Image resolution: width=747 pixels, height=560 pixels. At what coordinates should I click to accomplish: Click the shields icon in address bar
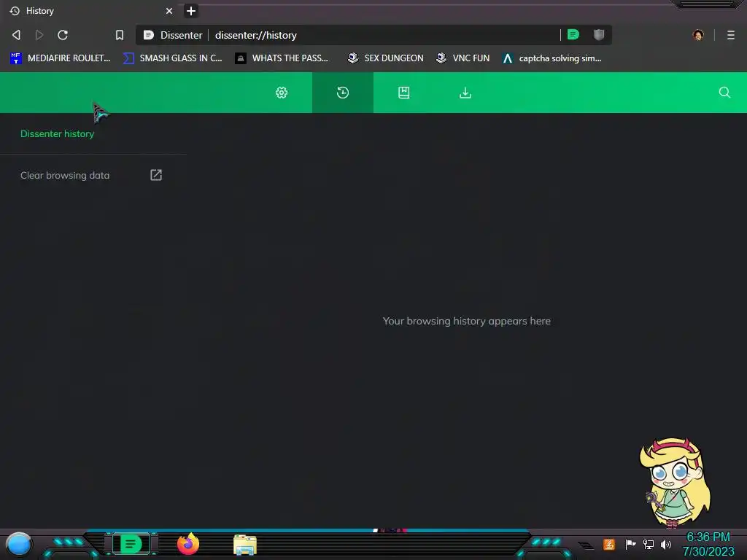click(x=599, y=34)
